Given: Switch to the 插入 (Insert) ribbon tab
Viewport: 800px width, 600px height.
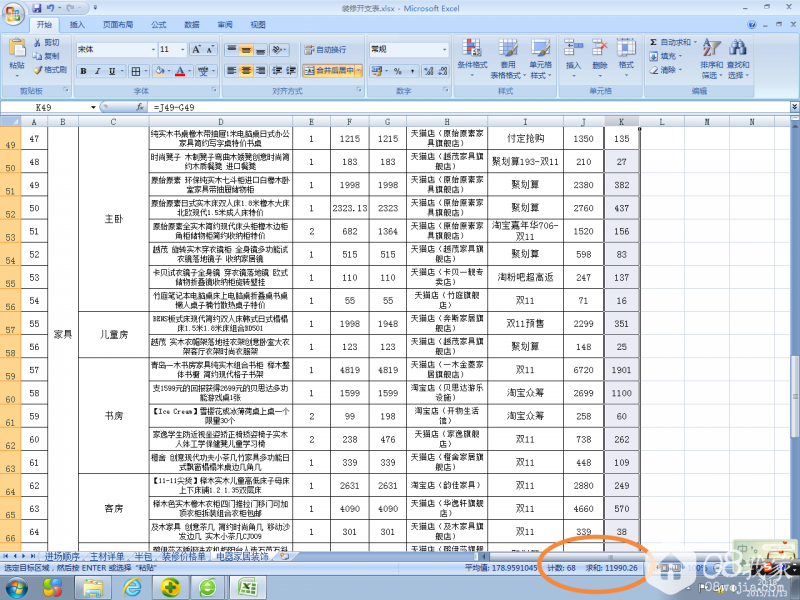Looking at the screenshot, I should [x=77, y=23].
